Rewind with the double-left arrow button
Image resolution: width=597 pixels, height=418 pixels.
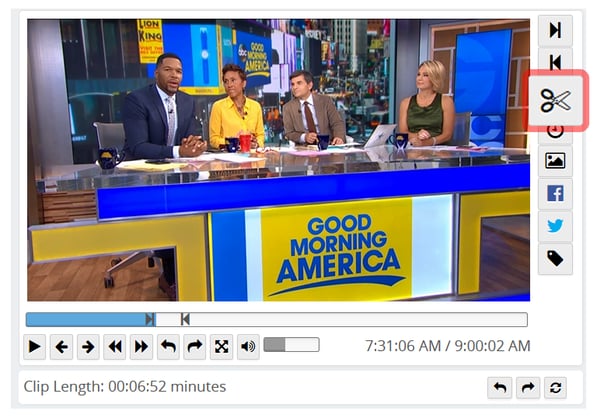115,347
